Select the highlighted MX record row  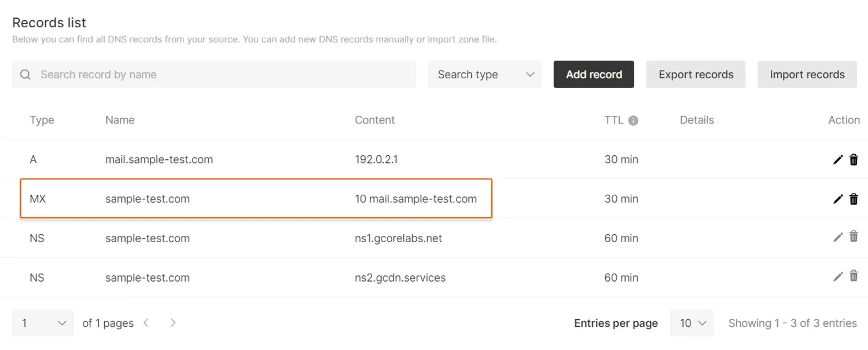(x=256, y=199)
